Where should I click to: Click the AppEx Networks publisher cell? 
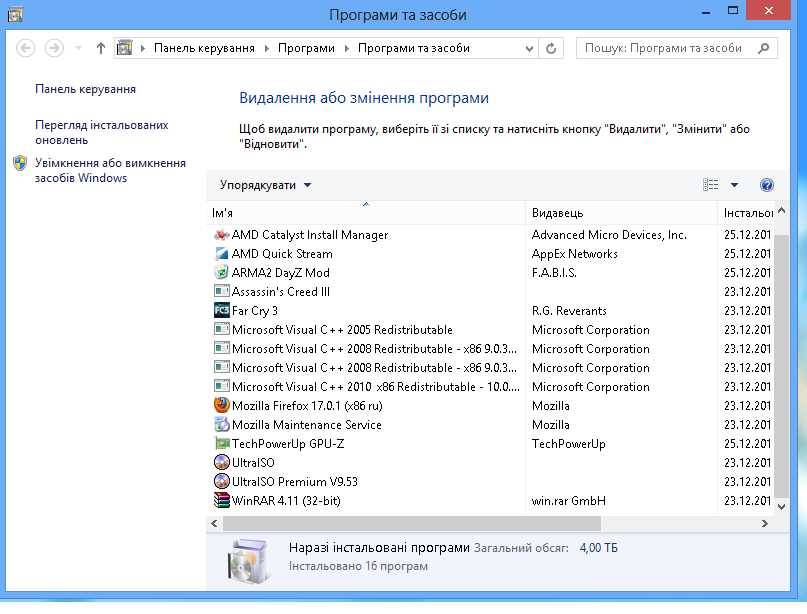(x=574, y=254)
